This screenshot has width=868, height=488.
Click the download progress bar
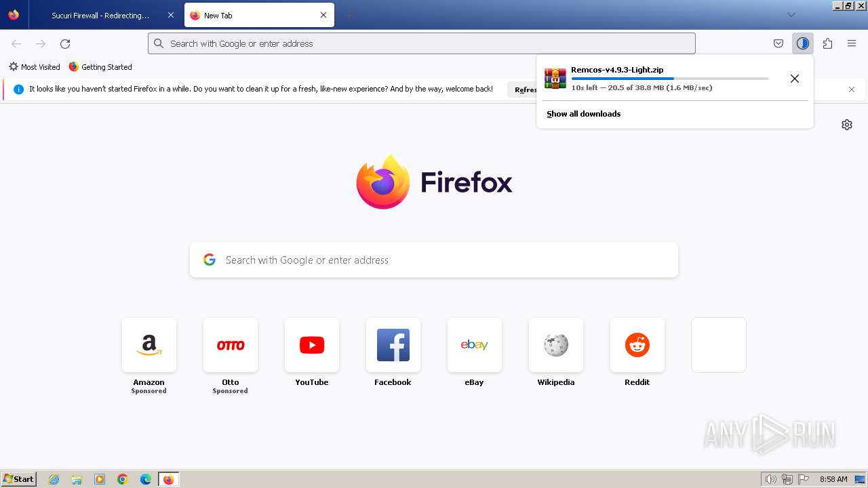pos(670,79)
